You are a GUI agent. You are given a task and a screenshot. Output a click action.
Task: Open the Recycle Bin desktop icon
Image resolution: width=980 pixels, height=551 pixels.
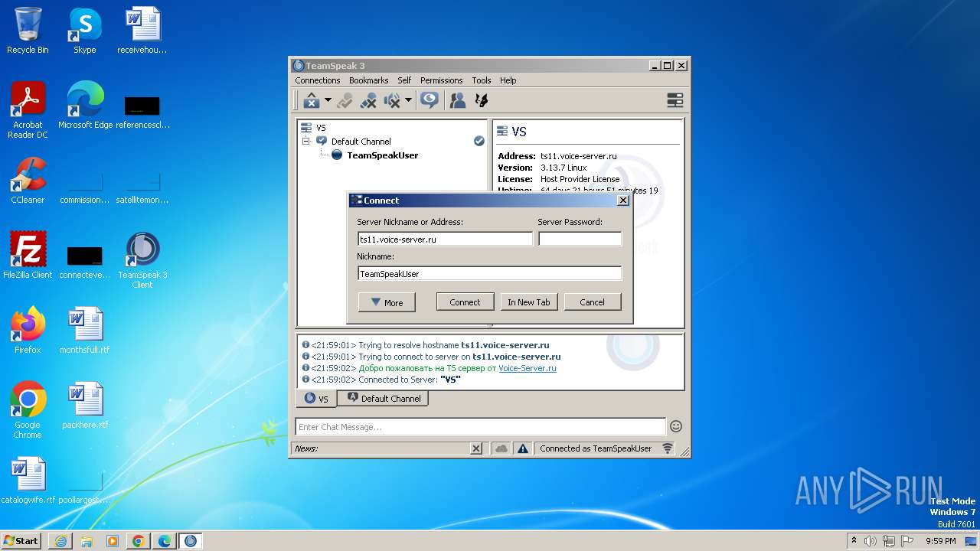tap(28, 31)
